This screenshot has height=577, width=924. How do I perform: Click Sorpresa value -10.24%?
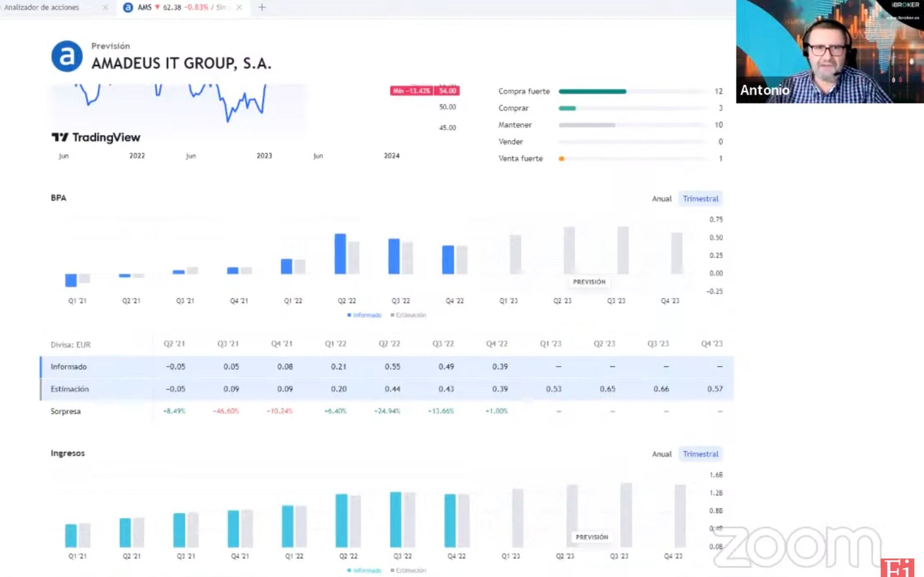[x=279, y=411]
